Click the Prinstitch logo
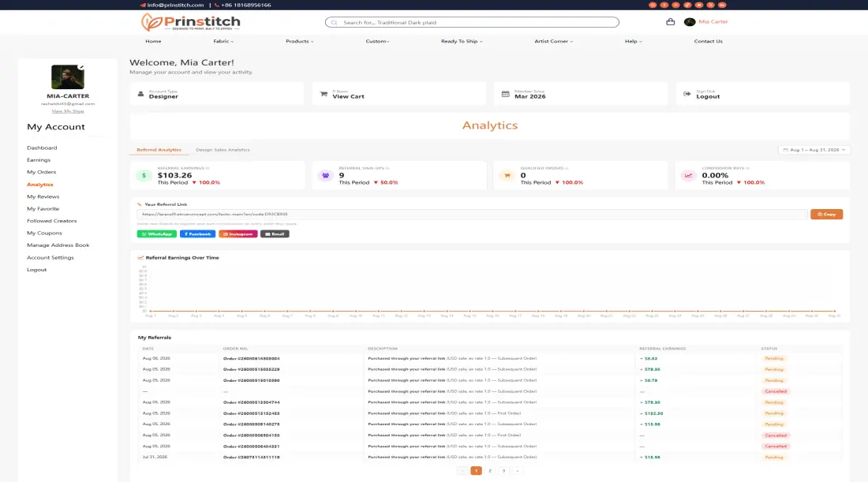Screen dimensions: 868x482 click(x=190, y=22)
